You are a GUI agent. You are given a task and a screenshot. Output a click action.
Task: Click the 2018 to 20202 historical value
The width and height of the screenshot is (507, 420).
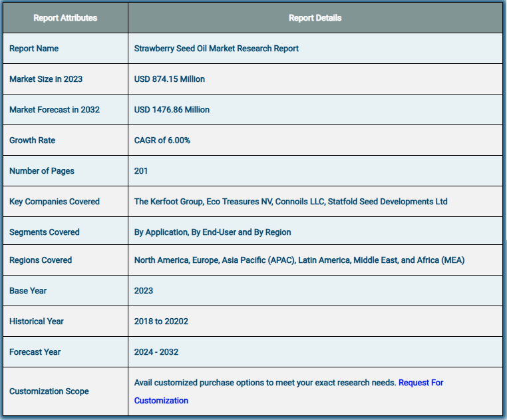161,321
